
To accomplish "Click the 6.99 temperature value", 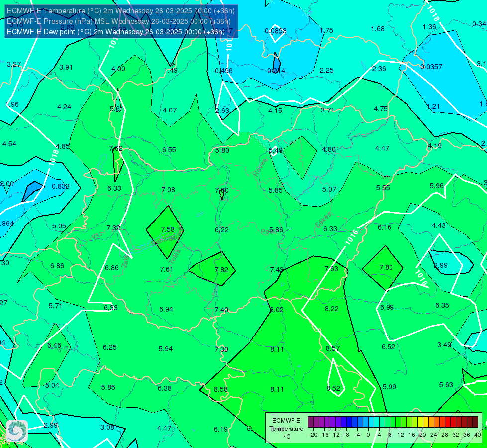I will pos(387,307).
